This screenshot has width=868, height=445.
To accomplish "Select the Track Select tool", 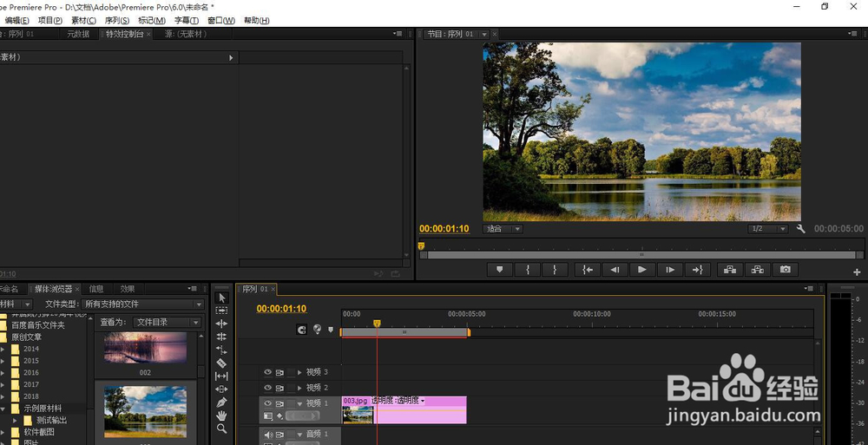I will tap(221, 311).
